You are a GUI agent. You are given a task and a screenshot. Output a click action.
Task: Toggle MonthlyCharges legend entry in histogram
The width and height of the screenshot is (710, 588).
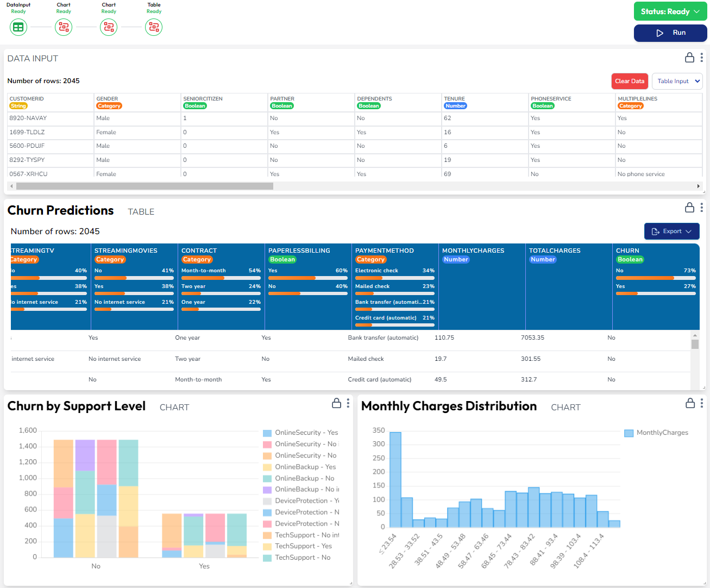[656, 433]
